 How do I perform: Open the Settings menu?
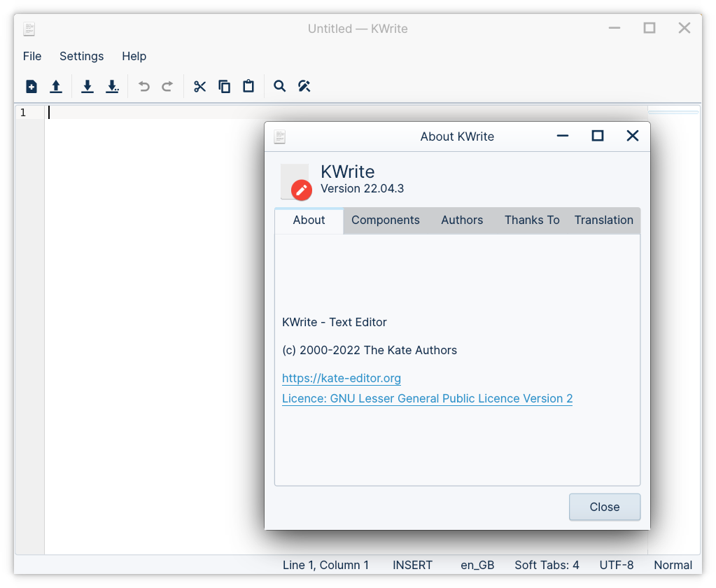coord(82,56)
